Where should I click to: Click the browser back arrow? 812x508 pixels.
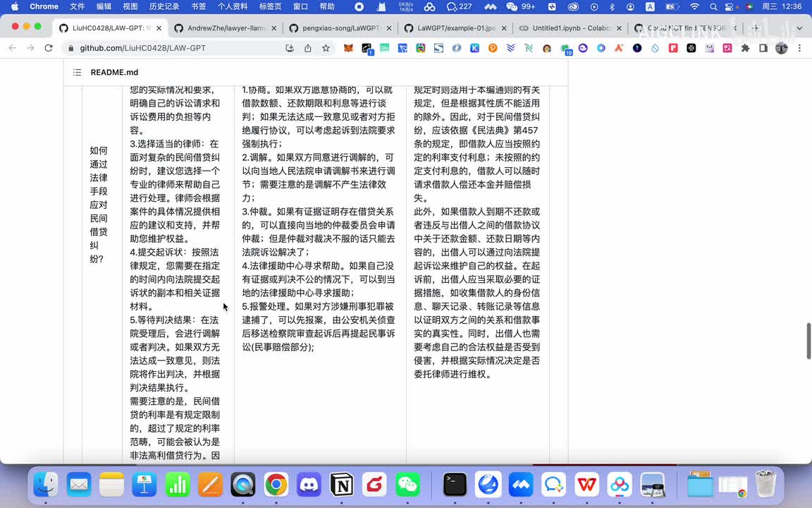[12, 48]
